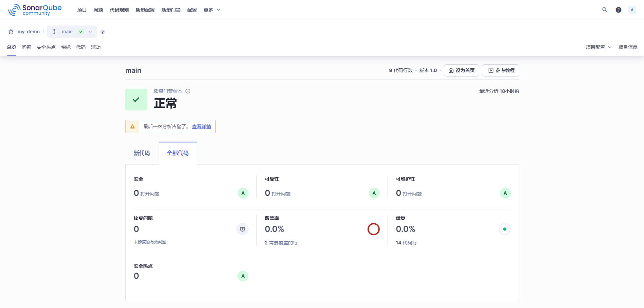Click the accepted issues icon
The height and width of the screenshot is (308, 644).
[243, 229]
